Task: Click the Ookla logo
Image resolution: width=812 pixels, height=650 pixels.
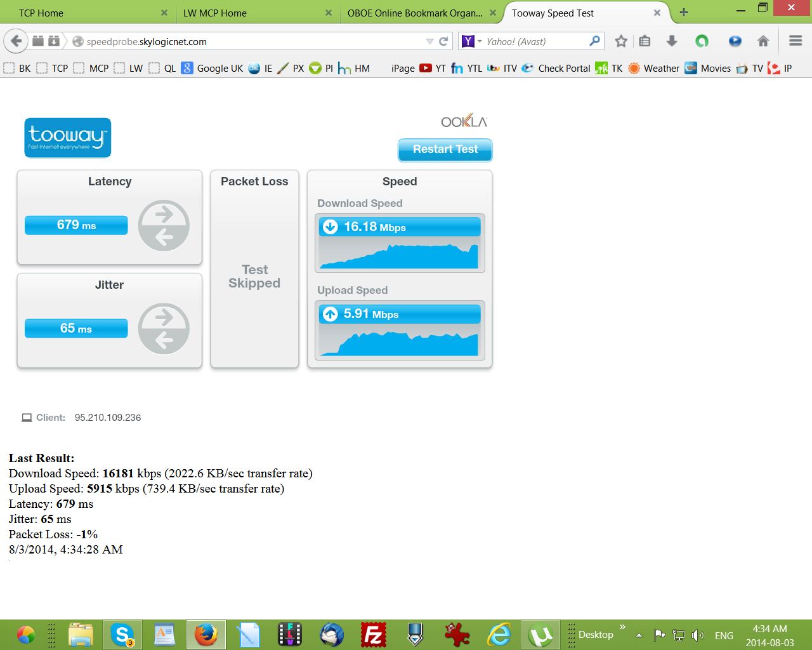Action: pyautogui.click(x=464, y=121)
